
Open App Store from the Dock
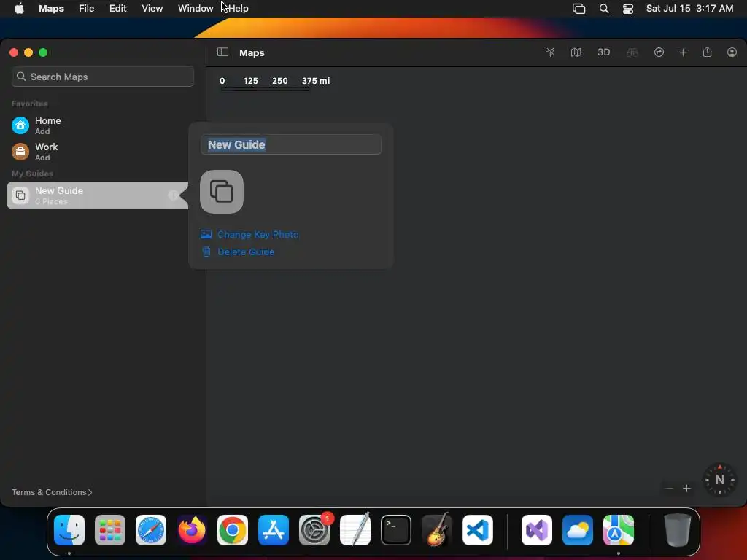point(274,530)
